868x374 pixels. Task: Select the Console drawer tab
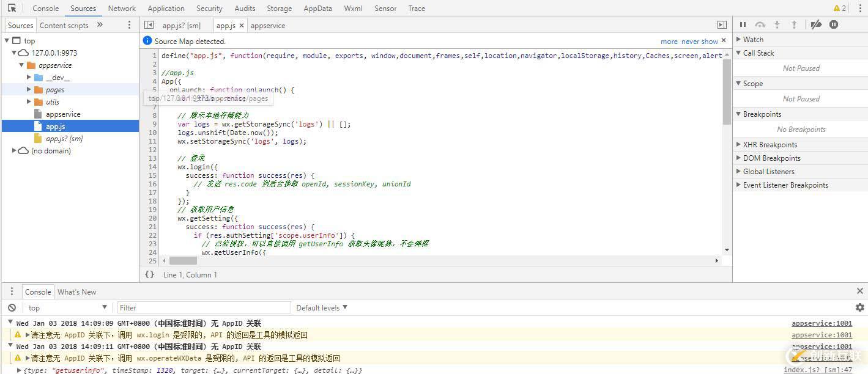38,292
